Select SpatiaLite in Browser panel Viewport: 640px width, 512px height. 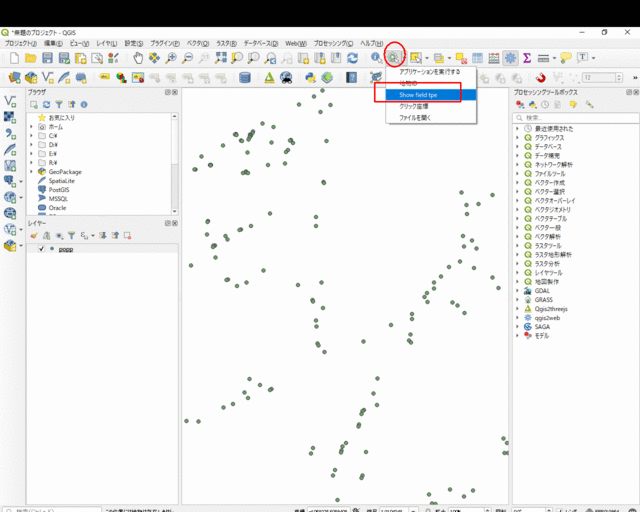(x=62, y=181)
